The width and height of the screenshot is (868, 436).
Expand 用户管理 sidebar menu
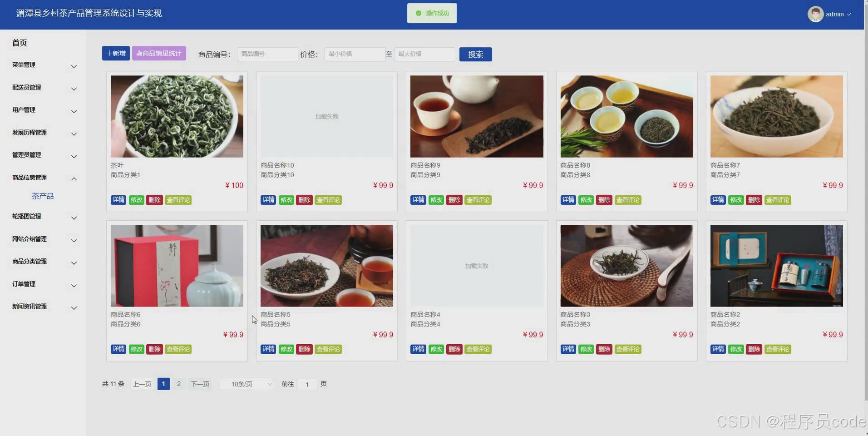43,110
